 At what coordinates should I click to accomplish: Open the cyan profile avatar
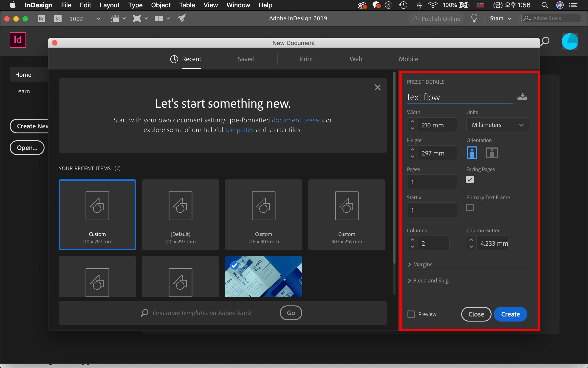(570, 41)
